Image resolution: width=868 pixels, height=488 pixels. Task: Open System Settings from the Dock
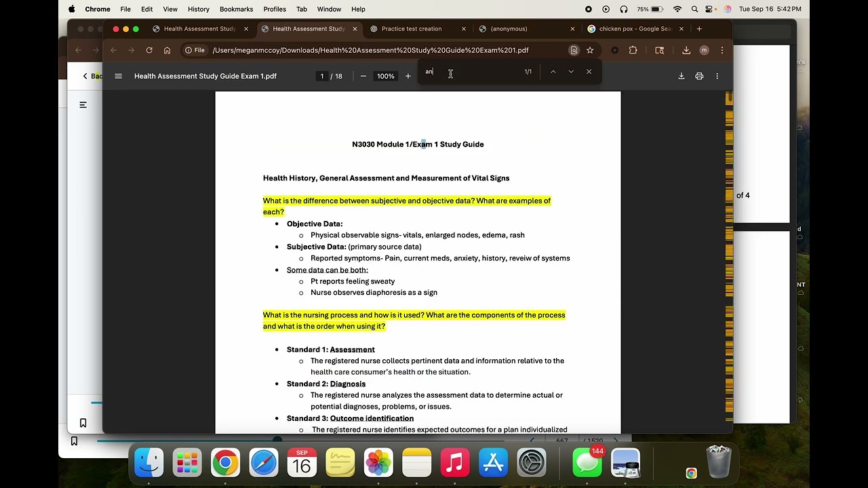pyautogui.click(x=532, y=464)
